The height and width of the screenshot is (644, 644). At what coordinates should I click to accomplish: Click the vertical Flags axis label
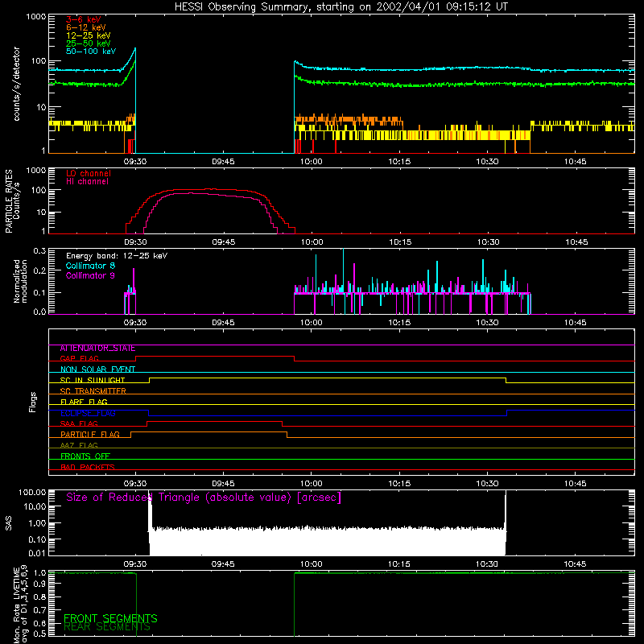(33, 402)
